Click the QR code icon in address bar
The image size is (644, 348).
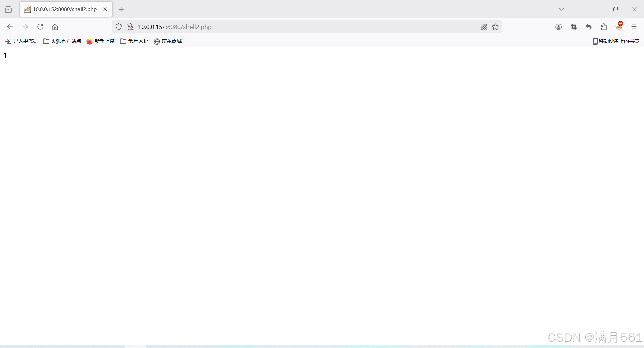coord(483,27)
